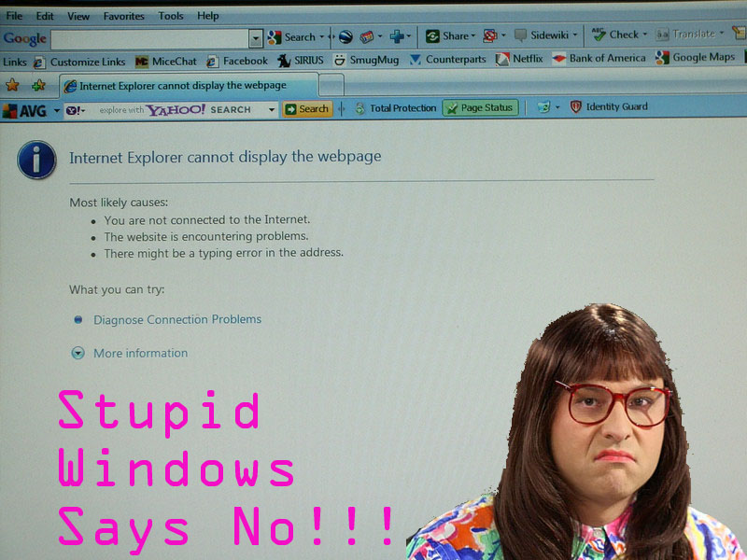Open the Bank of America favorites link
This screenshot has height=560, width=747.
click(x=599, y=58)
